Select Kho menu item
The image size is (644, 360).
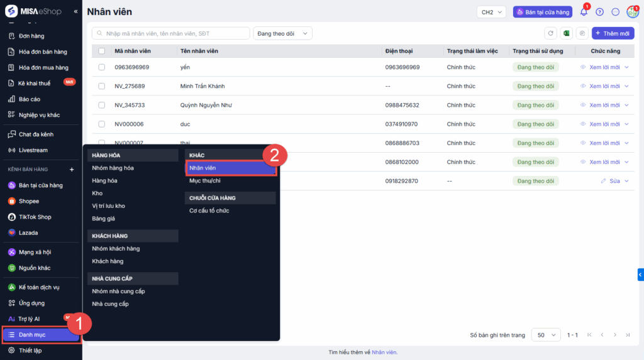(x=97, y=194)
